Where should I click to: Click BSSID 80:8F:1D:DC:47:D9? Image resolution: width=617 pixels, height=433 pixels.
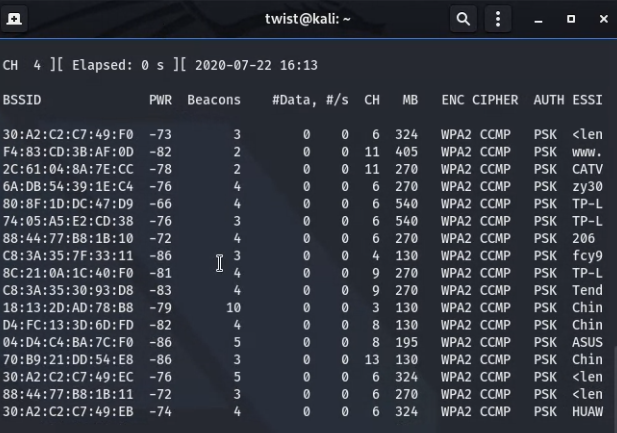click(68, 204)
